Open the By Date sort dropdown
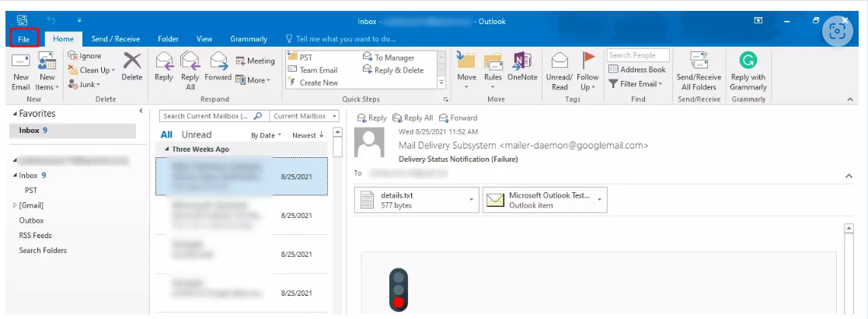Image resolution: width=868 pixels, height=319 pixels. coord(267,135)
